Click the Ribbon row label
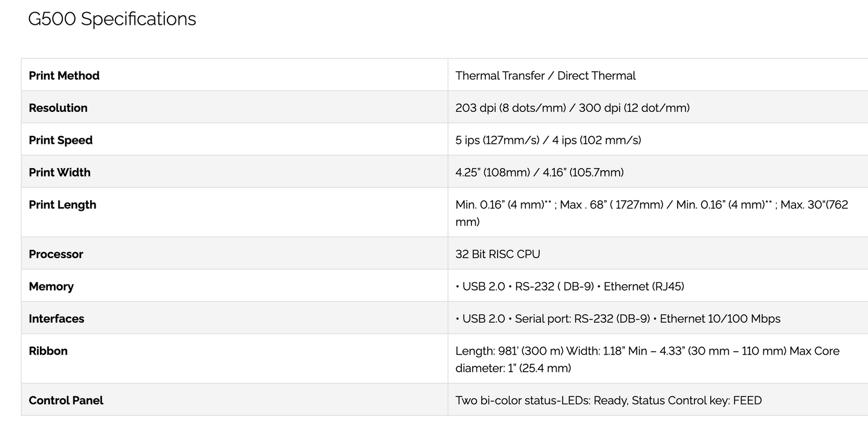The image size is (868, 423). coord(48,351)
